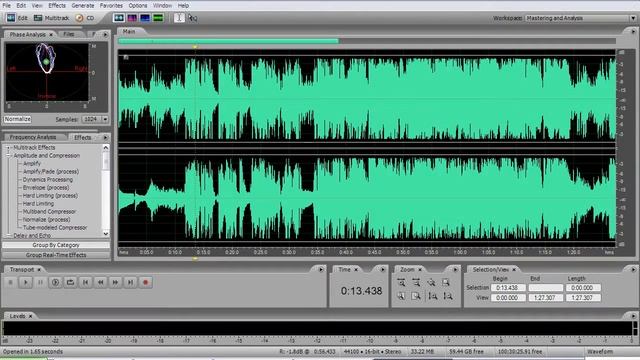This screenshot has height=360, width=640.
Task: Switch to Edit view mode
Action: tap(17, 18)
